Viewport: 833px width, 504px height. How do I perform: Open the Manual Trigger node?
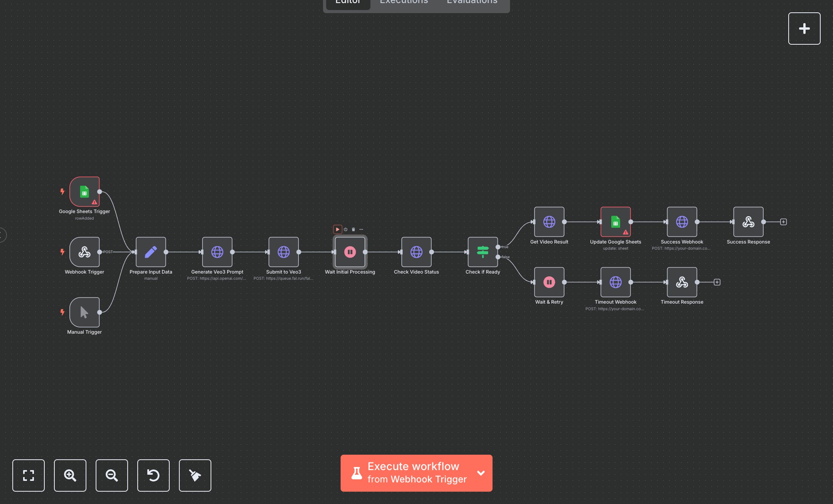tap(84, 312)
